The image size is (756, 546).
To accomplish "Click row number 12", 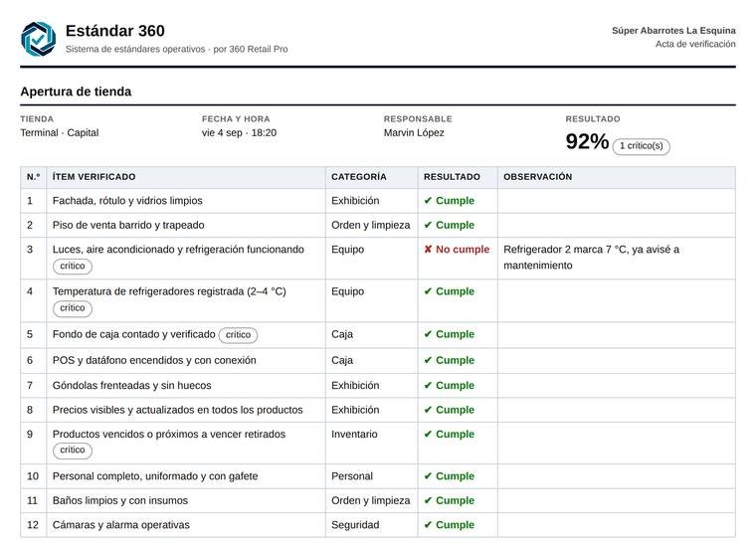I will click(32, 525).
